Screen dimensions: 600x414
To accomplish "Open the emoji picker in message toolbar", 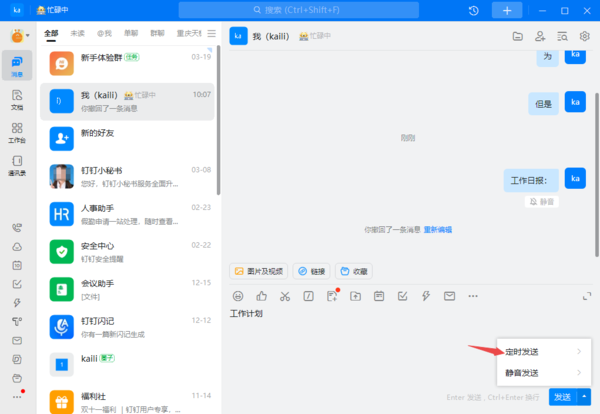I will (238, 296).
